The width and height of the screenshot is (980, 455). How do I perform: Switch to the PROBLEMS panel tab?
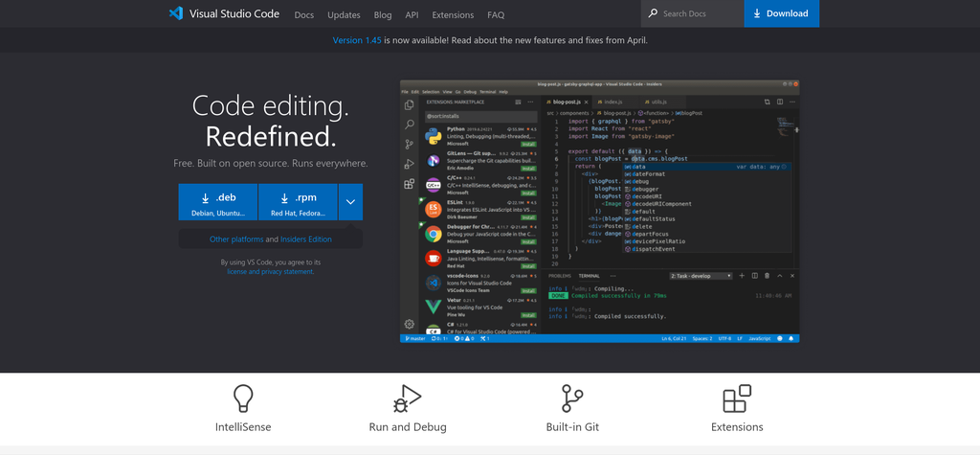pos(560,276)
